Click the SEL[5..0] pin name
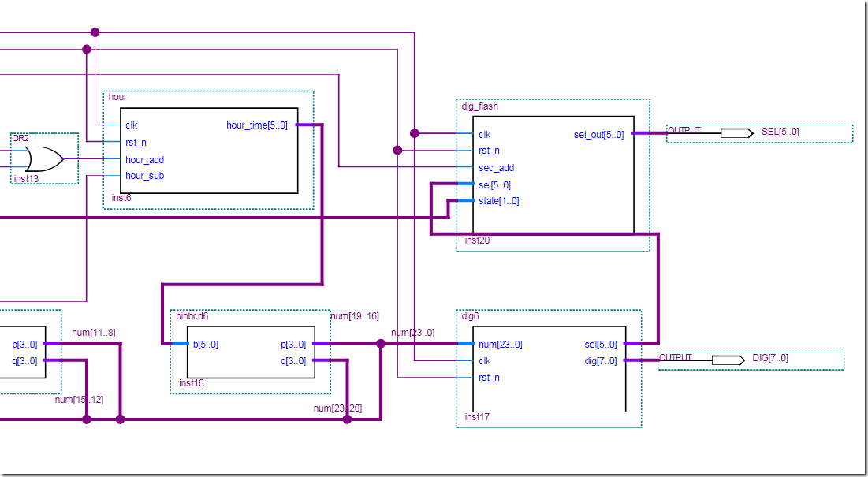The height and width of the screenshot is (477, 868). pyautogui.click(x=780, y=132)
